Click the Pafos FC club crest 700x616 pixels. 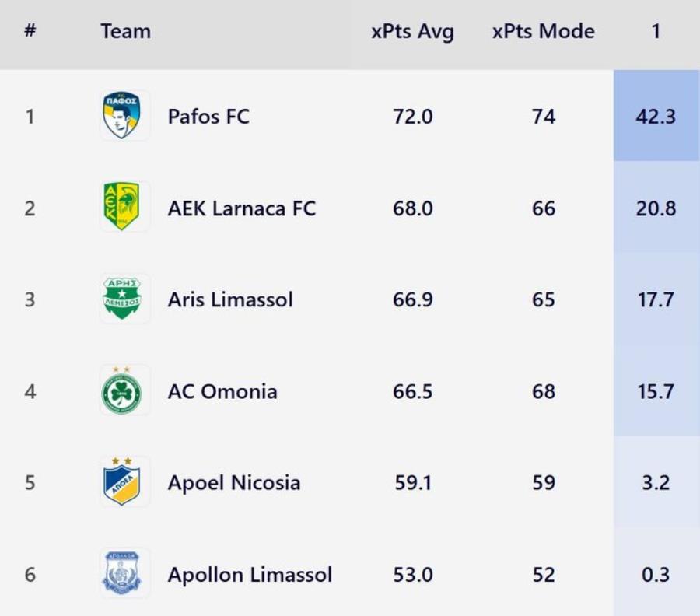[x=124, y=116]
